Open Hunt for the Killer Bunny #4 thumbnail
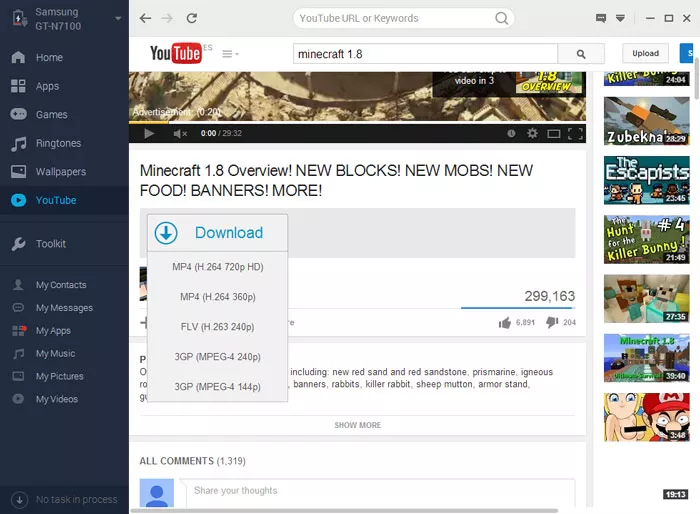This screenshot has height=514, width=700. click(x=646, y=239)
